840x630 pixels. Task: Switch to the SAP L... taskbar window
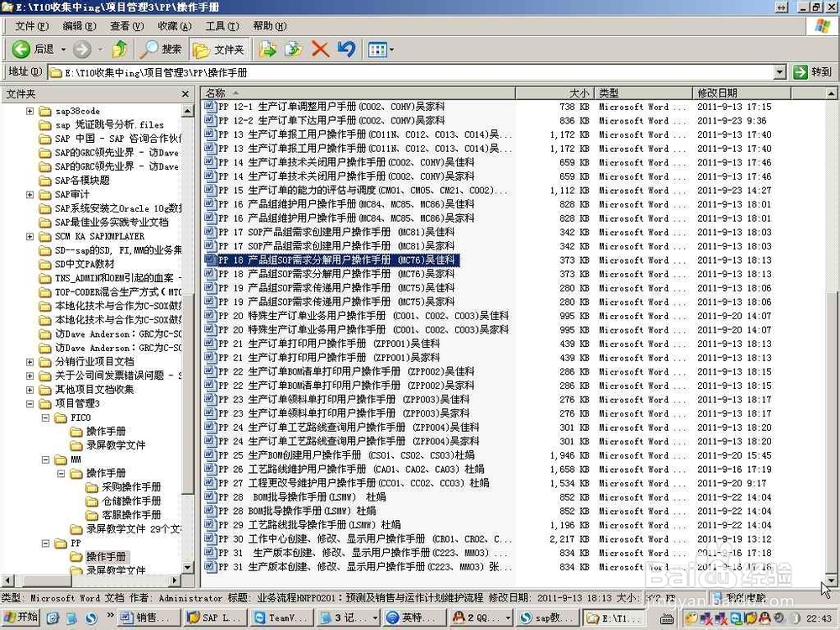point(215,617)
